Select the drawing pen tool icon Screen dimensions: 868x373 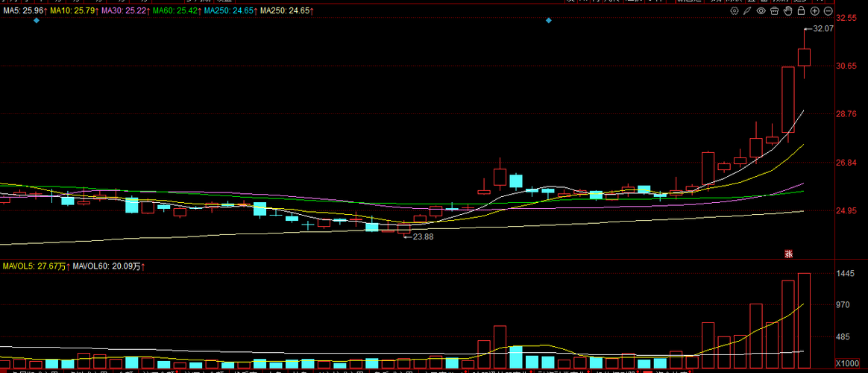pos(747,10)
